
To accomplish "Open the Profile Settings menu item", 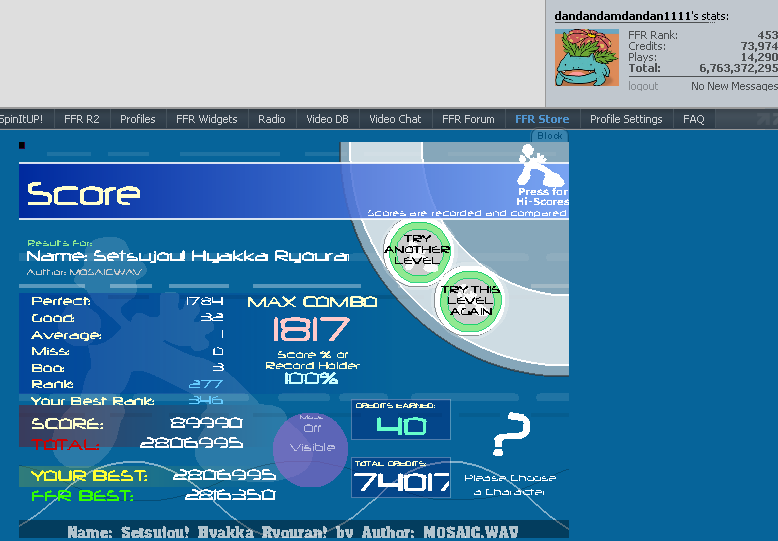I will 626,119.
